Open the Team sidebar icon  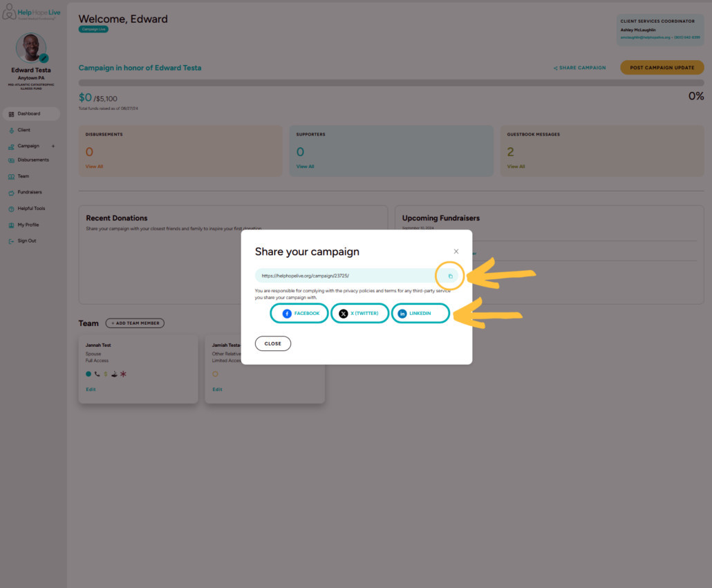(11, 176)
